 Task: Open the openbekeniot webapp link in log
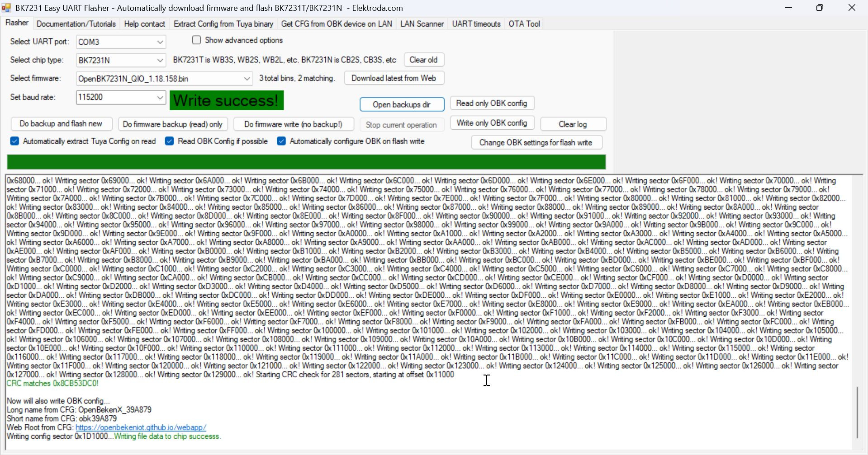141,427
